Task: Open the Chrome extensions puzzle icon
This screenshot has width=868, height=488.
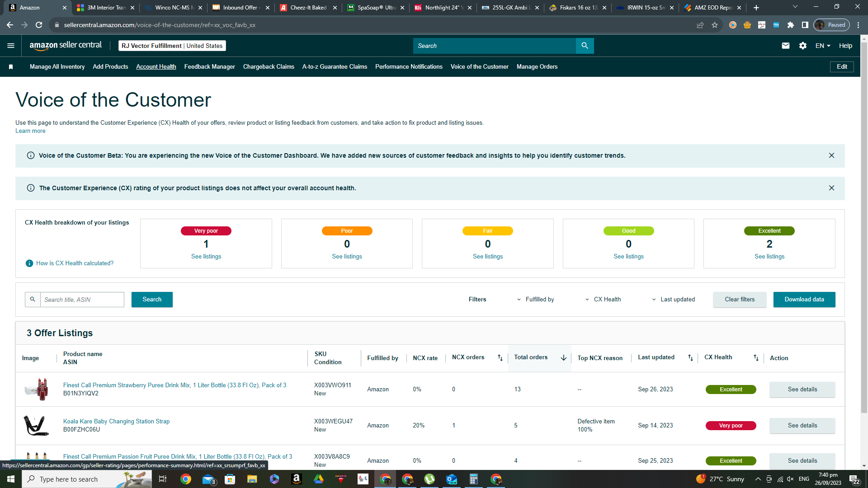Action: 791,25
